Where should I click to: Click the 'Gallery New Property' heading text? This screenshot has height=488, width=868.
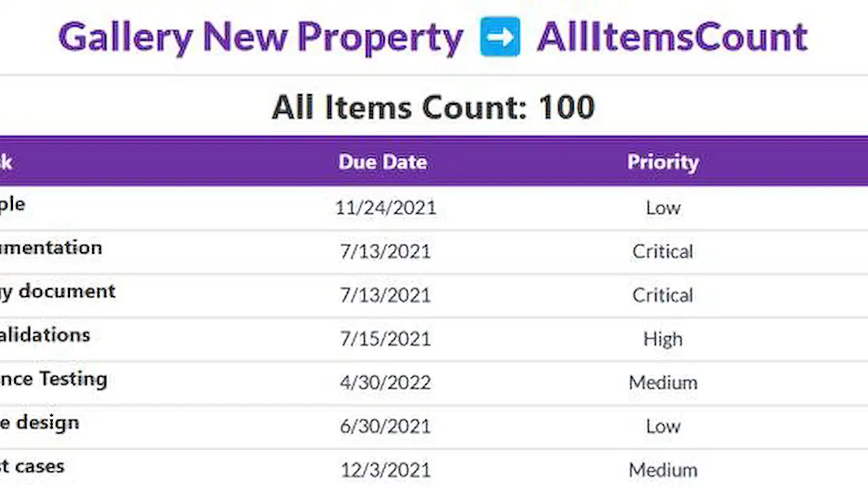[x=261, y=37]
